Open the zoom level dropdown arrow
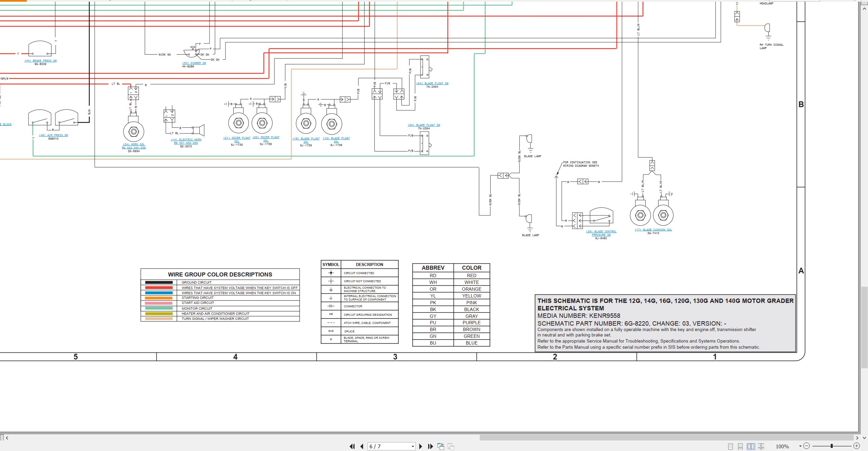This screenshot has width=868, height=451. click(800, 446)
